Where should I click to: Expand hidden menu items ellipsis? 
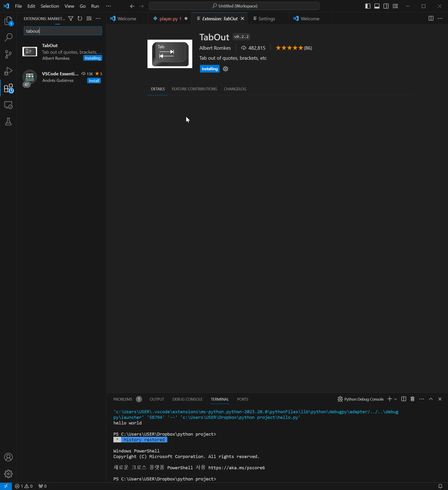pyautogui.click(x=108, y=6)
